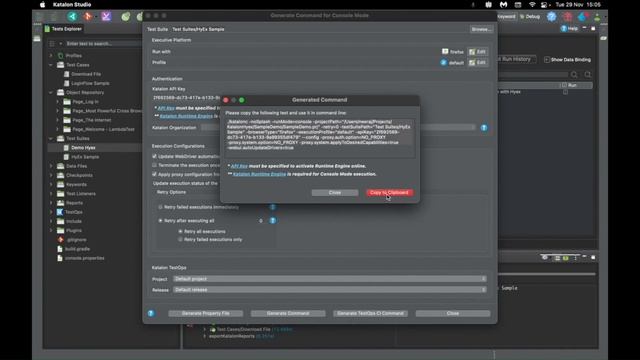Switch to Debug perspective in toolbar
640x360 pixels.
(530, 17)
